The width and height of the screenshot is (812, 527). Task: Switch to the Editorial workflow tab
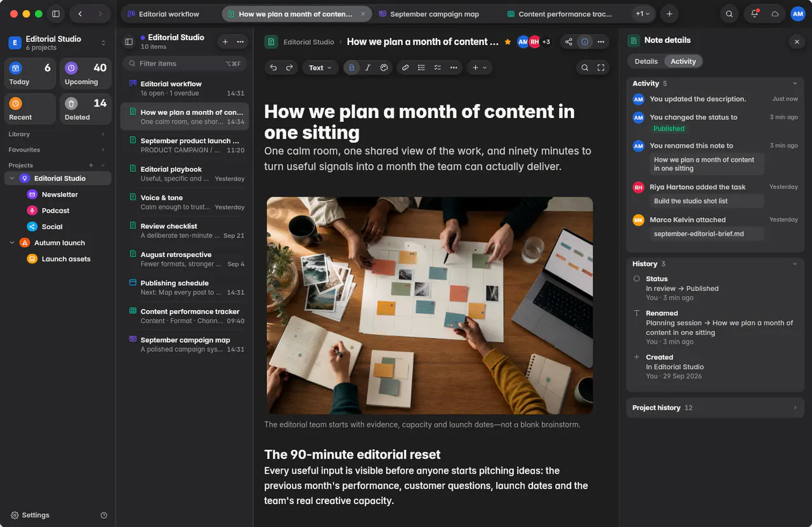[x=170, y=14]
